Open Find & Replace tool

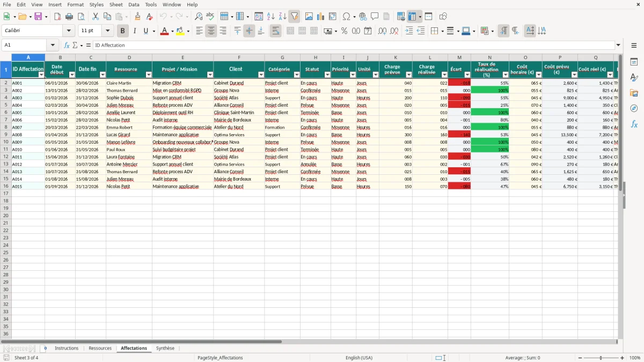[x=199, y=17]
